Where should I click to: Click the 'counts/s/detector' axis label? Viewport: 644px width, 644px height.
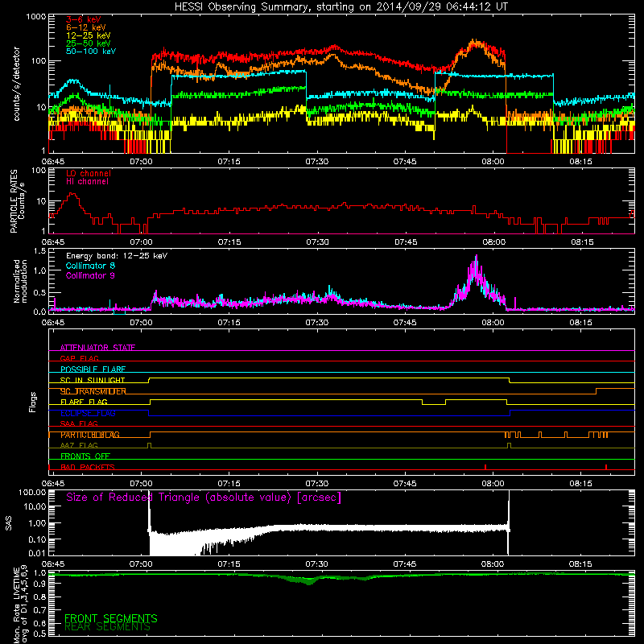16,84
